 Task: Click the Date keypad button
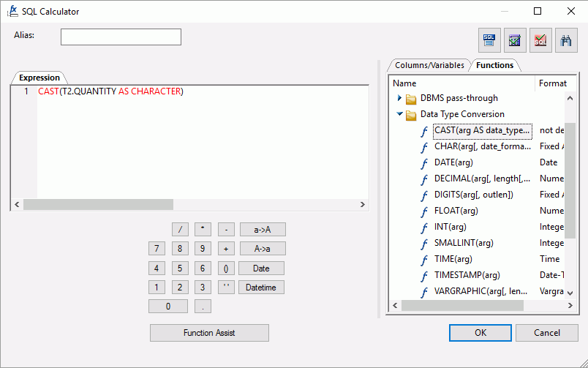click(261, 269)
